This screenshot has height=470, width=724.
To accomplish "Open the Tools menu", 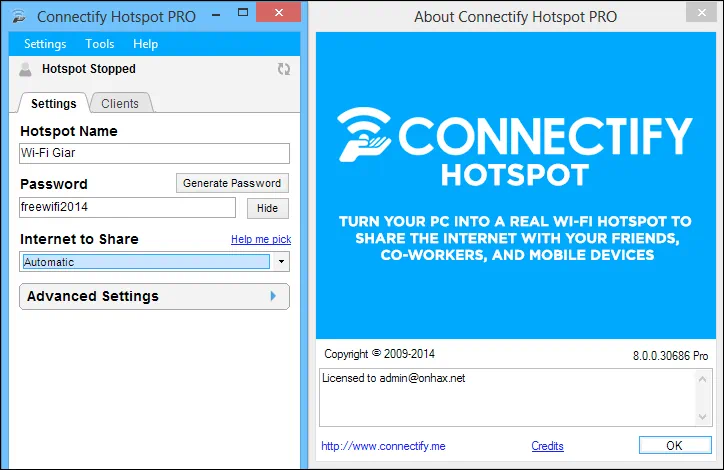I will pos(100,44).
